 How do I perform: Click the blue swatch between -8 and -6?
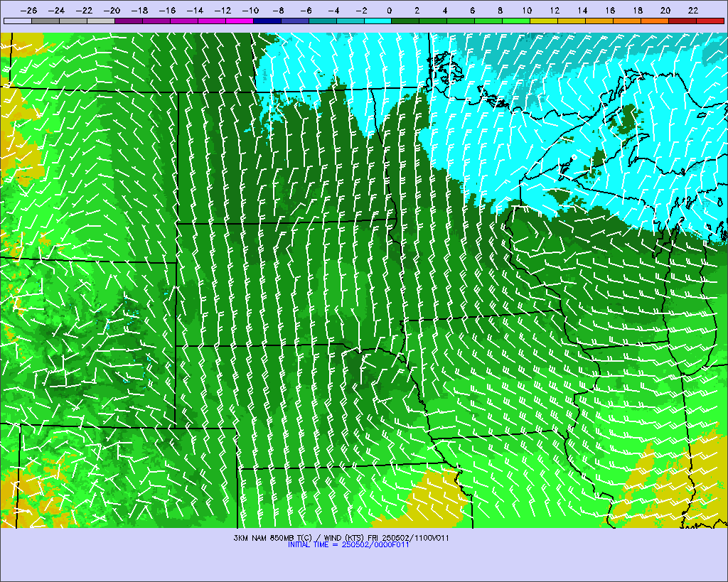click(x=295, y=21)
